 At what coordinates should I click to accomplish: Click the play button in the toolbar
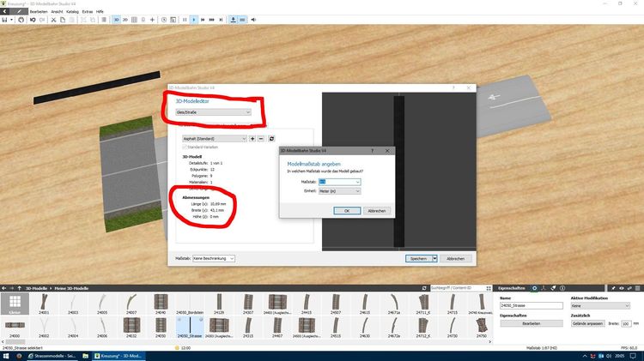pos(194,20)
